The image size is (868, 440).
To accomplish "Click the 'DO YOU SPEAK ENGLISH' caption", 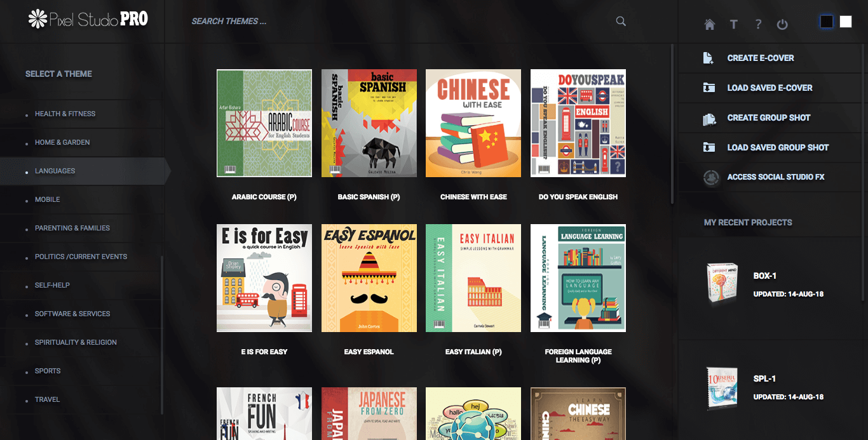I will pos(578,197).
